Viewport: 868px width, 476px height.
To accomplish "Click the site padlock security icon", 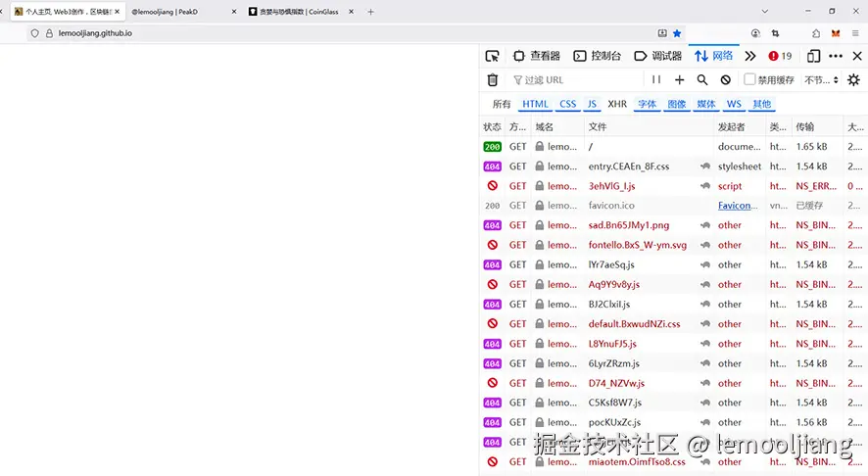I will pos(49,33).
